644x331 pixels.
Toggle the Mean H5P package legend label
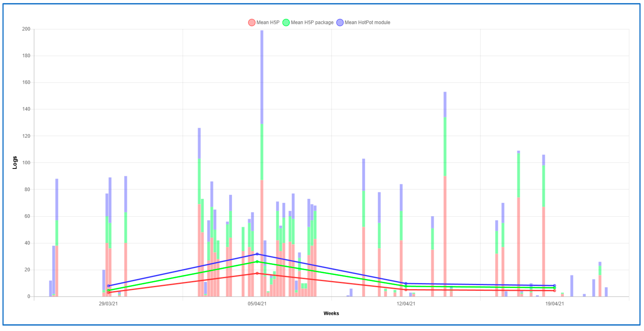click(312, 22)
